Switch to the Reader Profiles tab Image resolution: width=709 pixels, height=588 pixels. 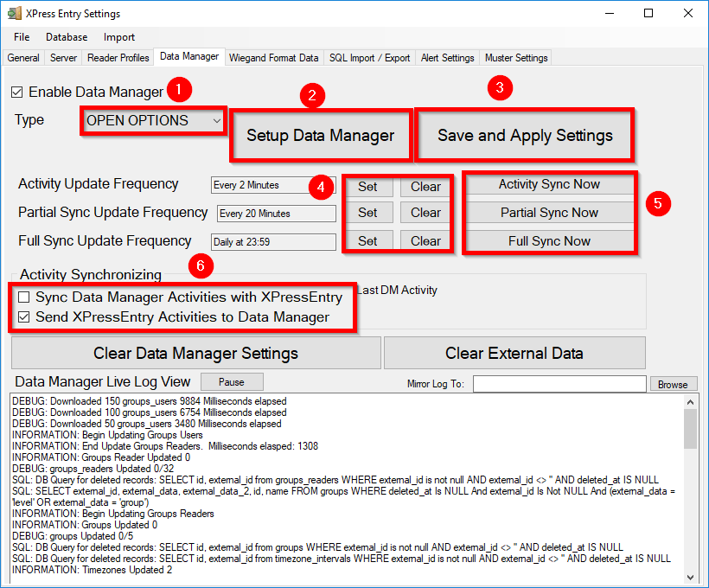118,58
